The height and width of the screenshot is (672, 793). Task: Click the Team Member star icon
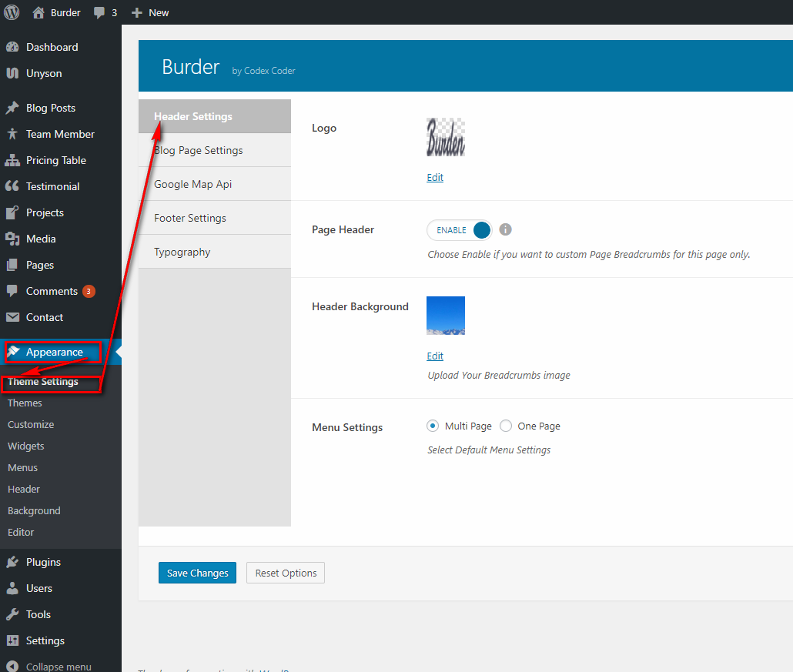pyautogui.click(x=12, y=134)
